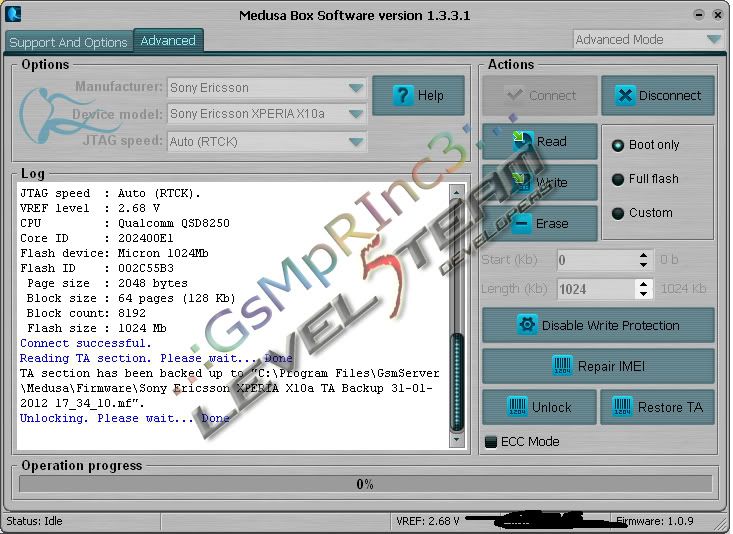This screenshot has height=534, width=733.
Task: Open the Advanced Mode dropdown
Action: (x=713, y=39)
